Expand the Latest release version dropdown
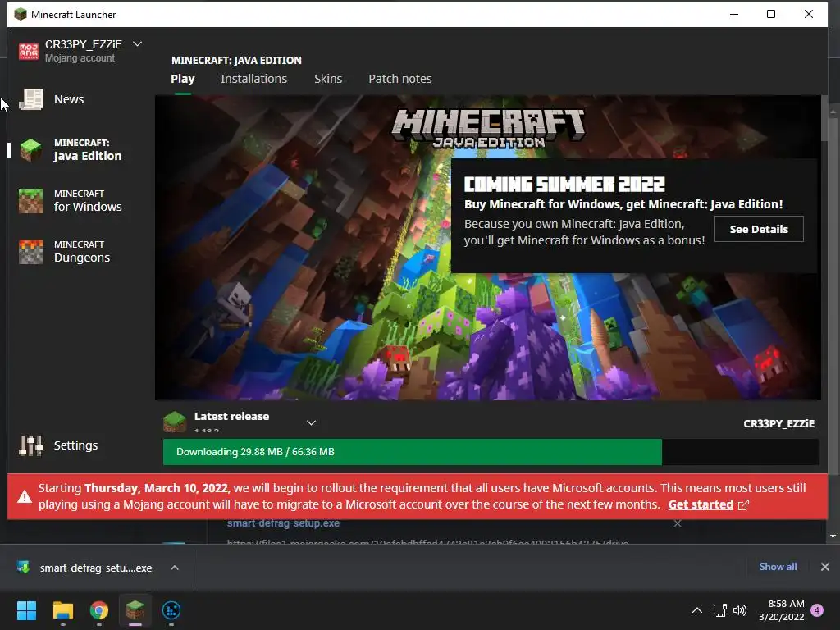Screen dimensions: 840x630 click(311, 422)
